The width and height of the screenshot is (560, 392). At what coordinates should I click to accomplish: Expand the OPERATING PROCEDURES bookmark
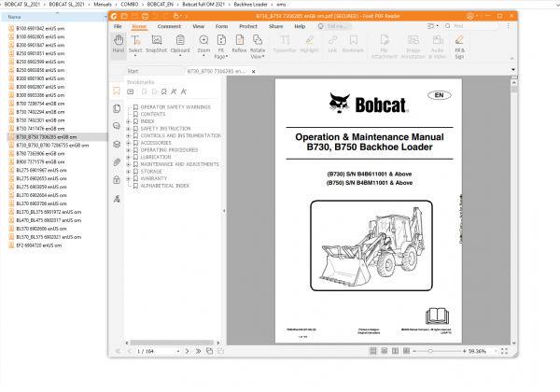coord(128,150)
